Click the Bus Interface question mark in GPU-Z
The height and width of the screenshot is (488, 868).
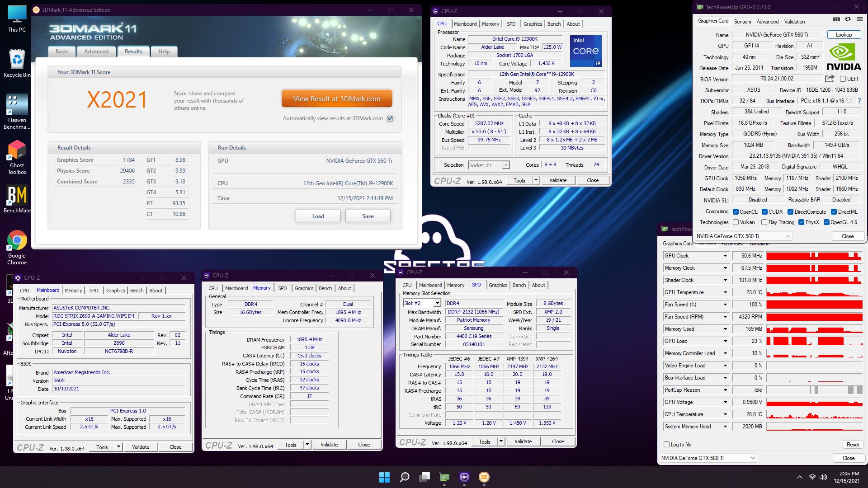tap(859, 101)
